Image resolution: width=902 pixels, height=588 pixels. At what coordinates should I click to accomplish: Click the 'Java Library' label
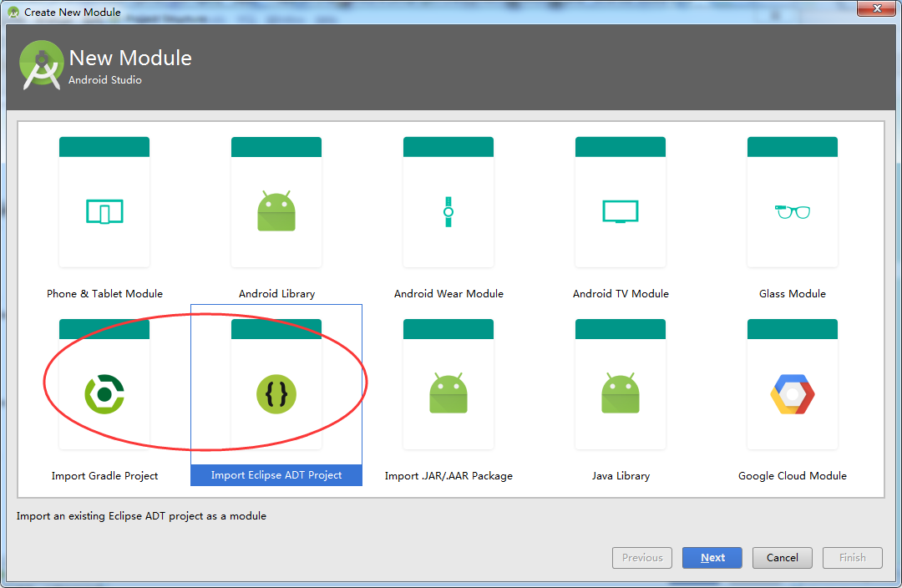(x=621, y=476)
